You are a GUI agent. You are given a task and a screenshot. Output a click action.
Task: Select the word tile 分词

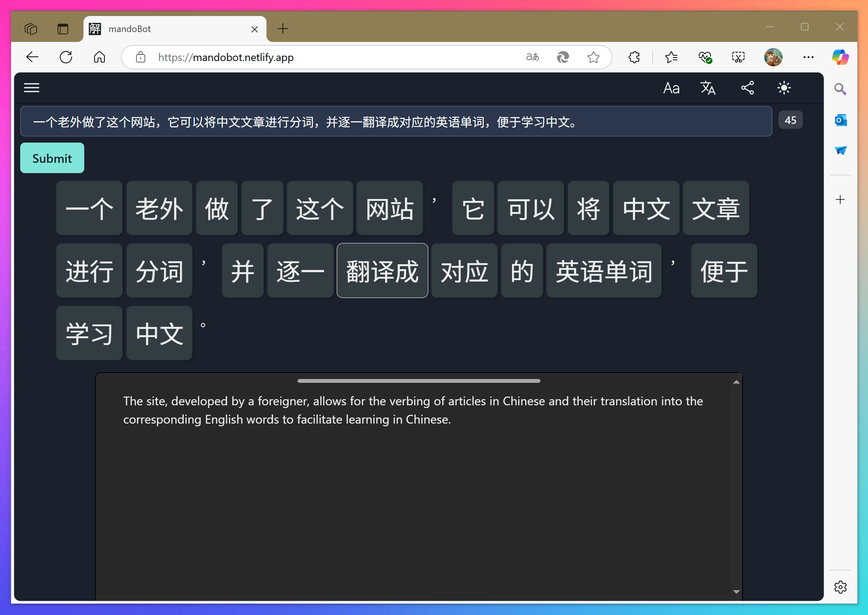tap(159, 271)
